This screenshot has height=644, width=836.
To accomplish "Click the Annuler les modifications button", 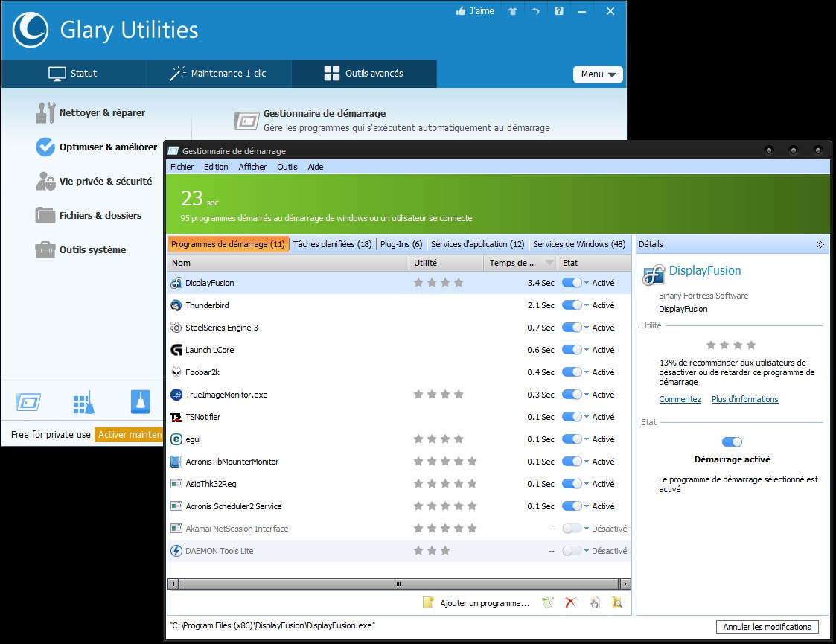I will [768, 627].
